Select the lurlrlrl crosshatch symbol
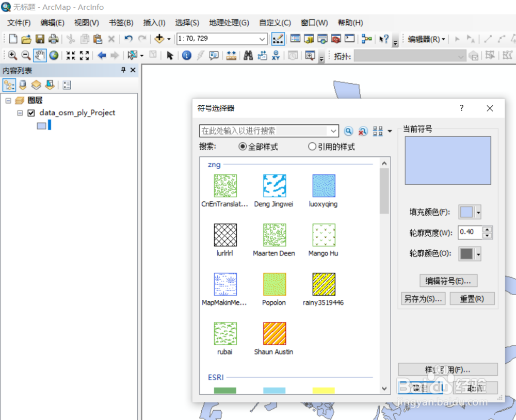Screen dimensions: 516x420 [x=225, y=235]
